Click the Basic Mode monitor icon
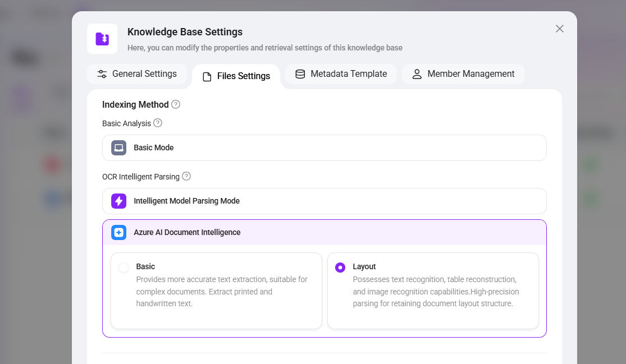The width and height of the screenshot is (626, 364). (118, 148)
